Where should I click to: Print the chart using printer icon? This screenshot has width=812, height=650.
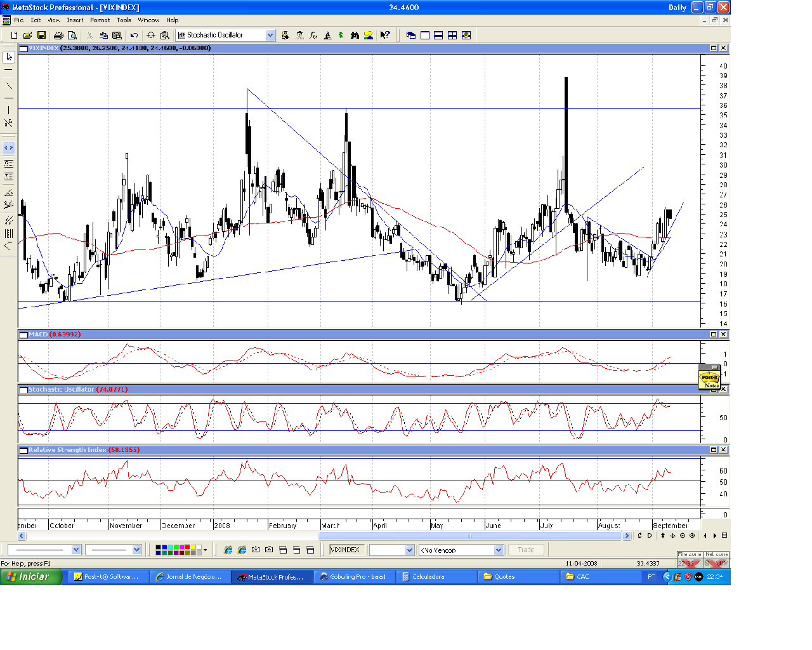pos(58,36)
